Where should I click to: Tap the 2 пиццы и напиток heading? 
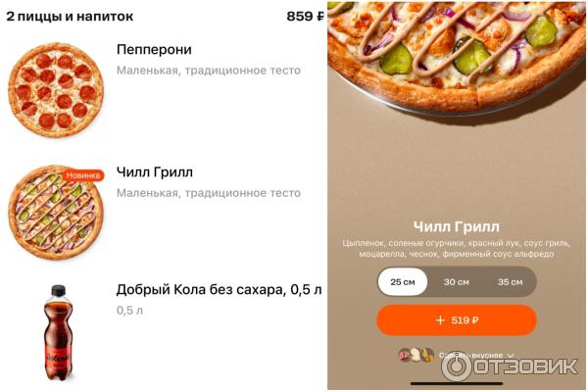(70, 16)
